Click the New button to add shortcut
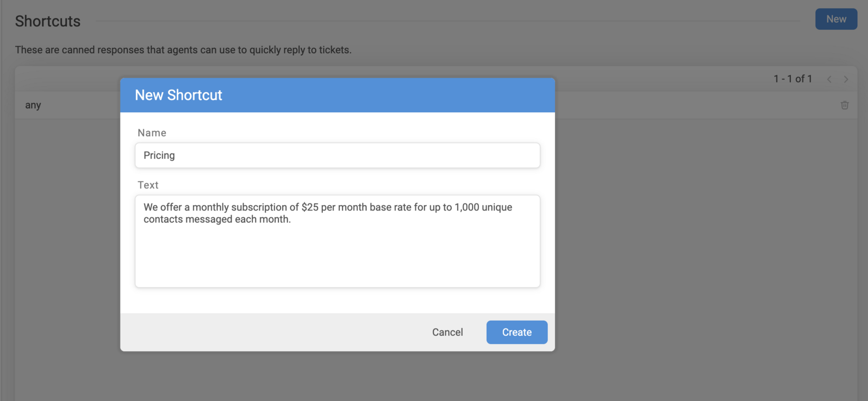This screenshot has width=868, height=401. (836, 19)
